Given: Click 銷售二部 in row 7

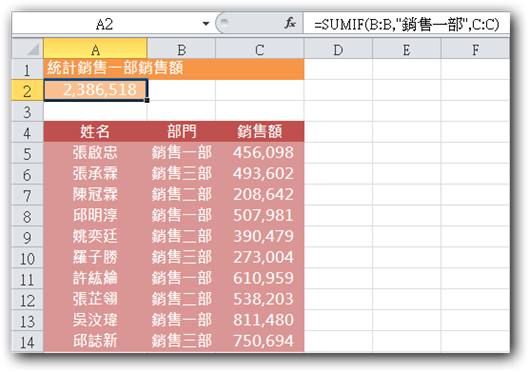Looking at the screenshot, I should pos(182,194).
